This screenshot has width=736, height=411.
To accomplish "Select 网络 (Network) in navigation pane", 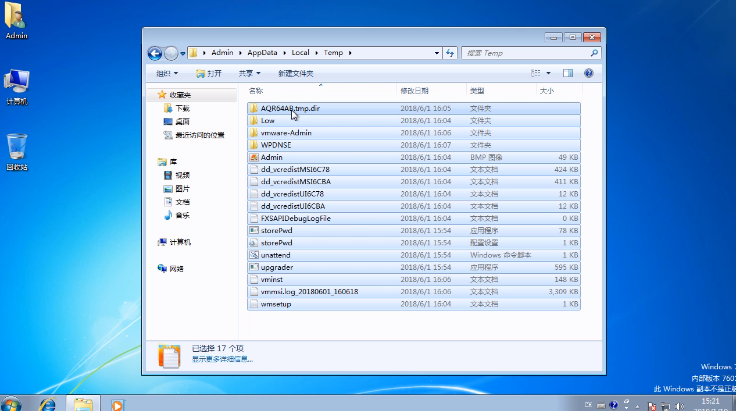I will pos(171,269).
